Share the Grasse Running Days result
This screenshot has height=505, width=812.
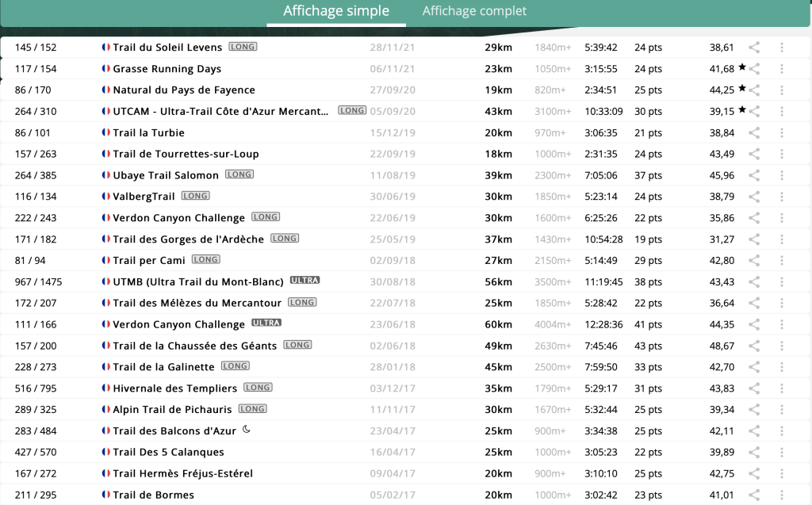pos(755,69)
